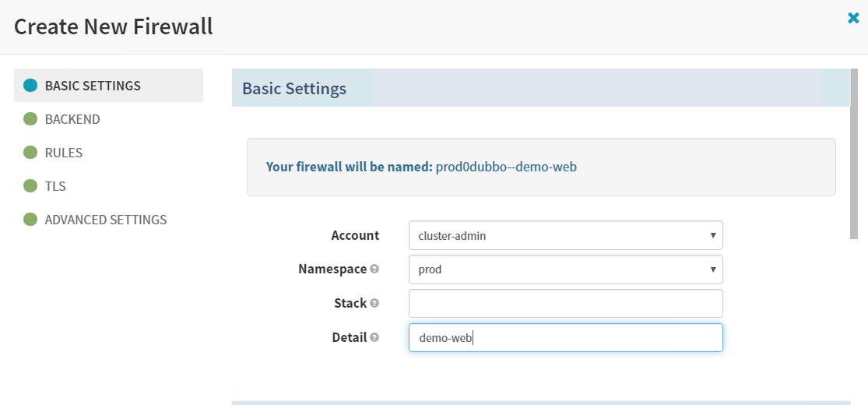Viewport: 868px width, 405px height.
Task: Click the Detail help question icon
Action: (374, 337)
